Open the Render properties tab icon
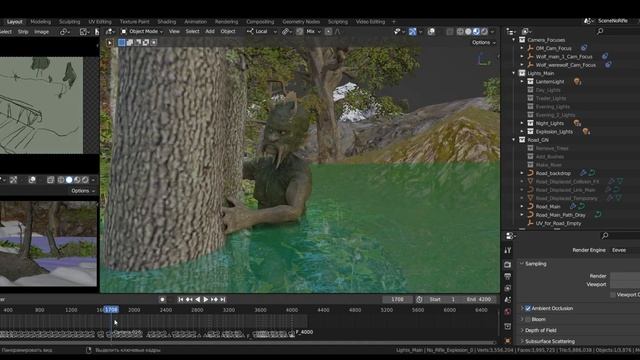The height and width of the screenshot is (360, 640). pos(508,265)
